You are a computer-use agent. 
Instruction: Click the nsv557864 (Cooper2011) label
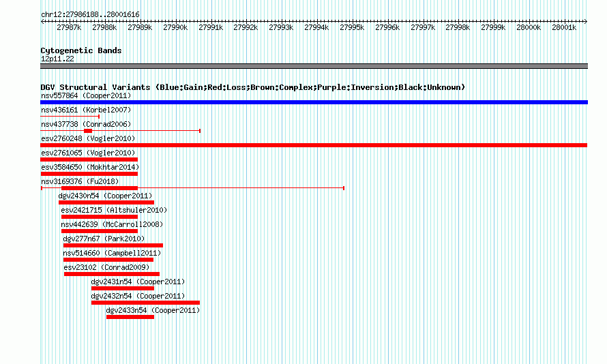coord(86,95)
